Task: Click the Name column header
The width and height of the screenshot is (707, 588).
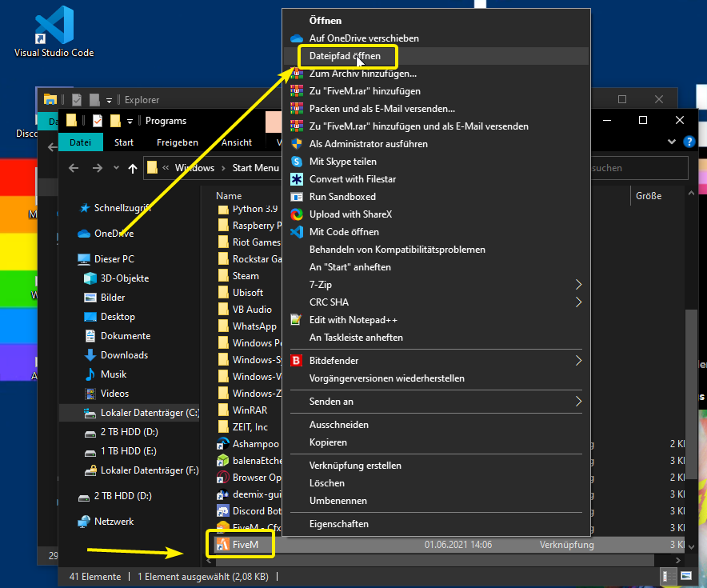Action: (x=229, y=196)
